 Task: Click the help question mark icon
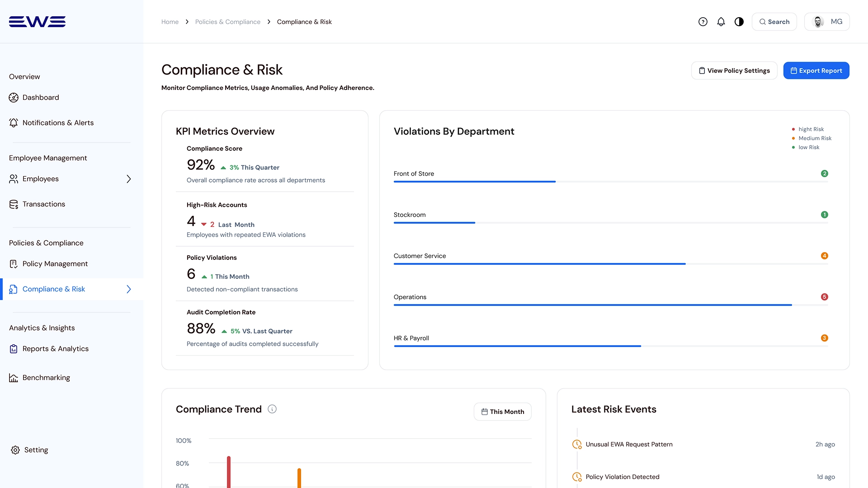(703, 22)
